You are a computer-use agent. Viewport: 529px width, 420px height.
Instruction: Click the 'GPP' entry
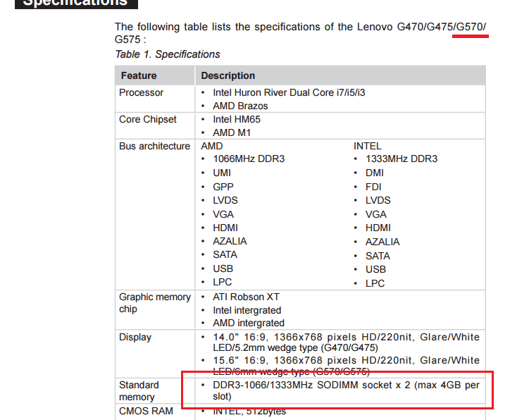(x=223, y=187)
